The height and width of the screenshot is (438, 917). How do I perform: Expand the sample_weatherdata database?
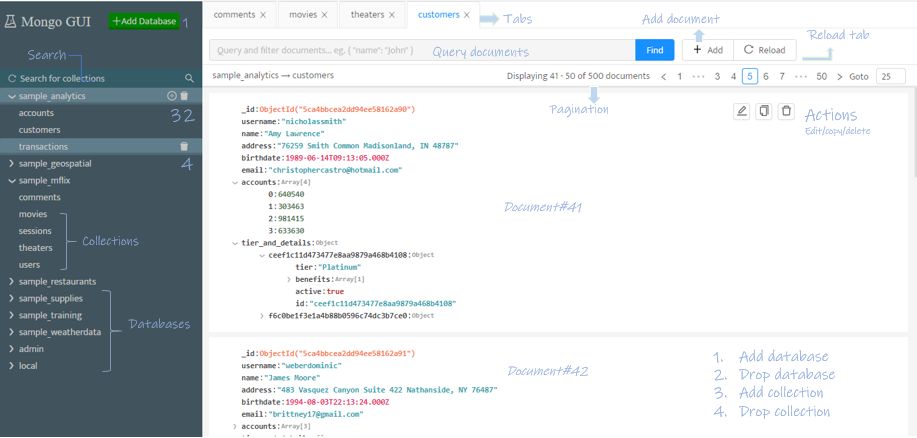[x=12, y=332]
